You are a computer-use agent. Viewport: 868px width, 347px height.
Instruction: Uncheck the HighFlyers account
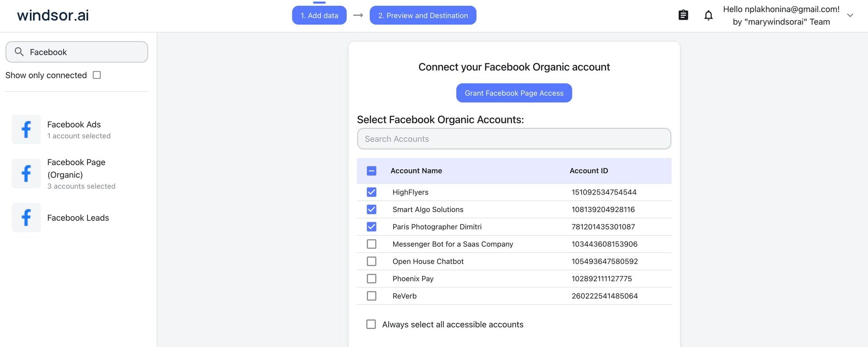(x=371, y=192)
